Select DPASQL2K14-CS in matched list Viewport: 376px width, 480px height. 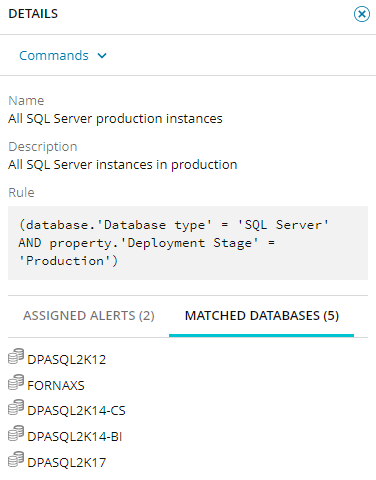pyautogui.click(x=76, y=411)
